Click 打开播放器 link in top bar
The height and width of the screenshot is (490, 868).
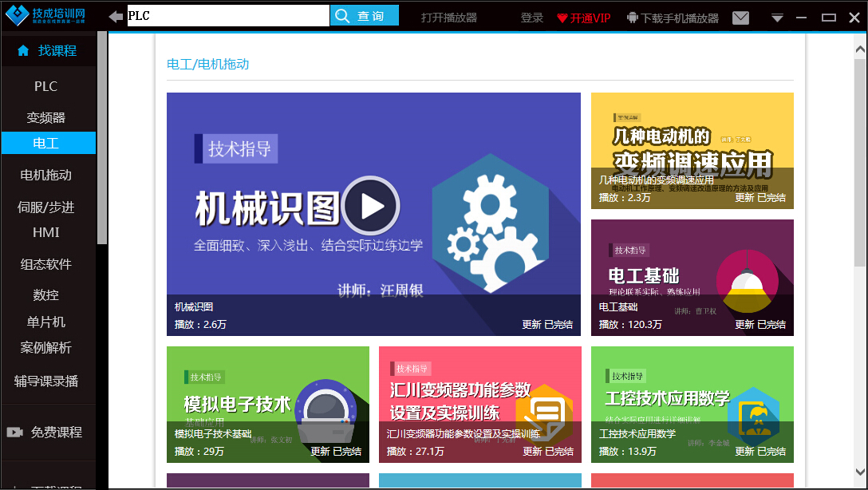449,18
